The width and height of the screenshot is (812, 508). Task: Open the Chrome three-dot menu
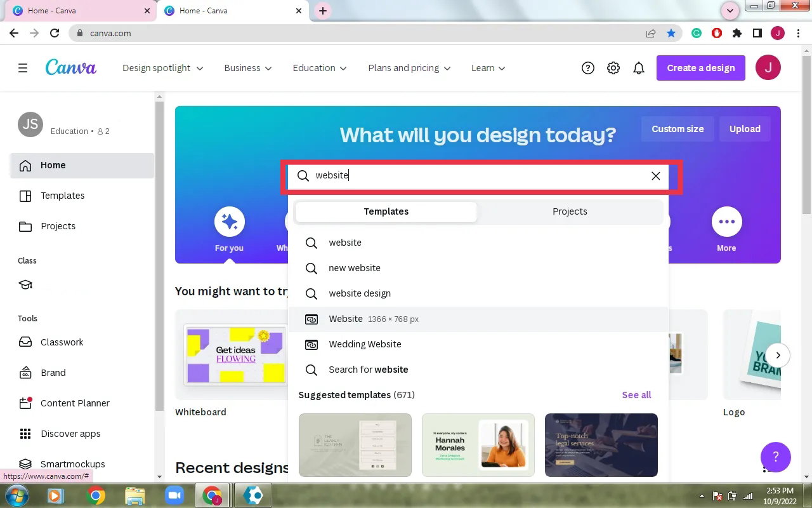point(797,33)
